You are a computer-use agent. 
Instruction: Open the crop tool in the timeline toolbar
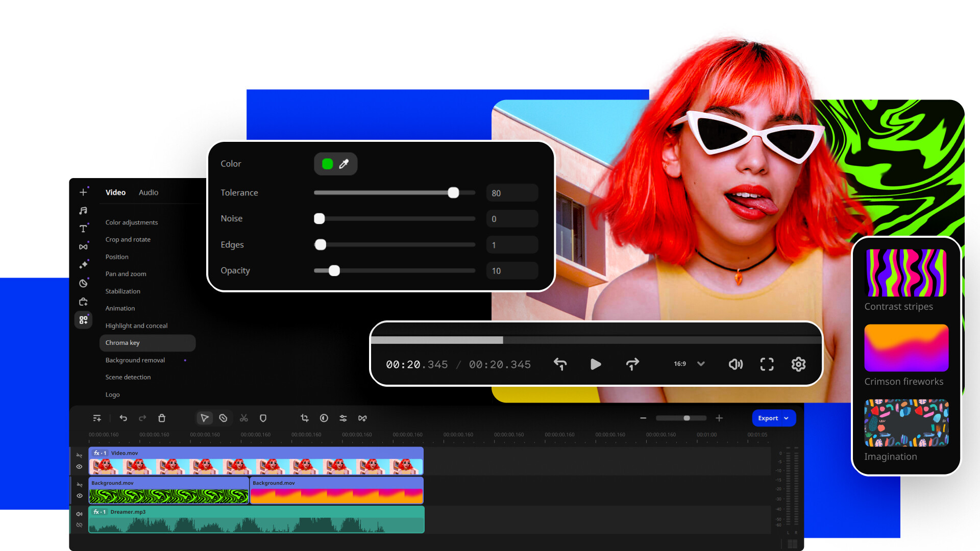click(304, 418)
